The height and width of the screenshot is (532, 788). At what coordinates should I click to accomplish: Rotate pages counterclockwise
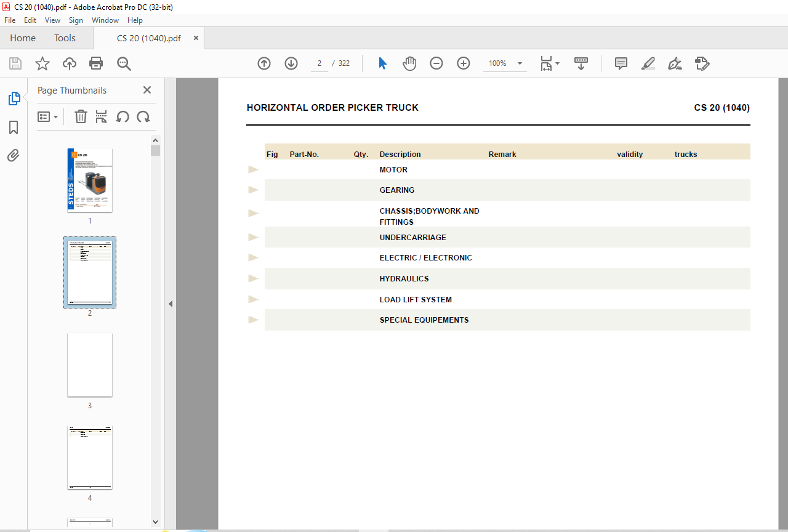pyautogui.click(x=123, y=116)
